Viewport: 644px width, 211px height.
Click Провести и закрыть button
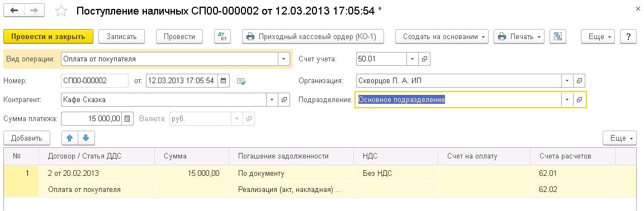coord(49,36)
